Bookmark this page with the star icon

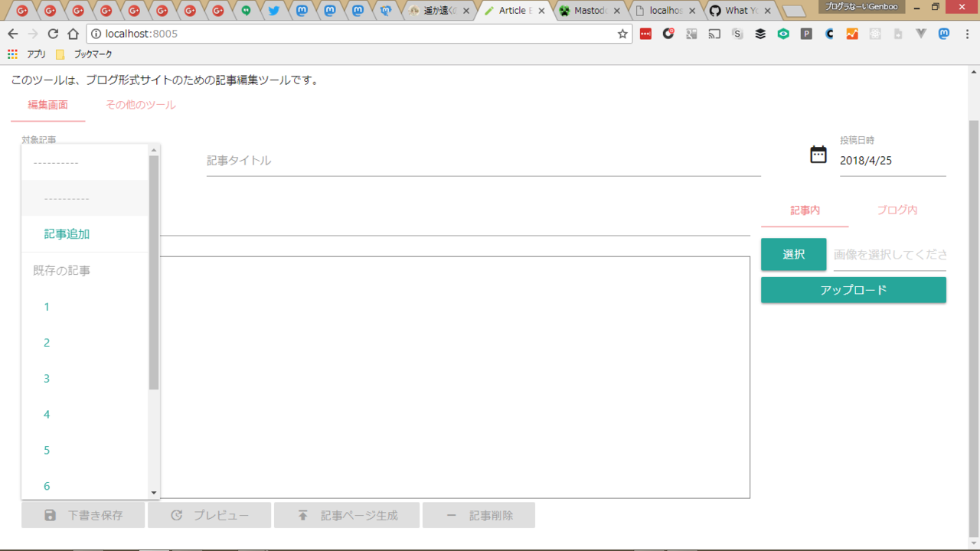coord(622,34)
